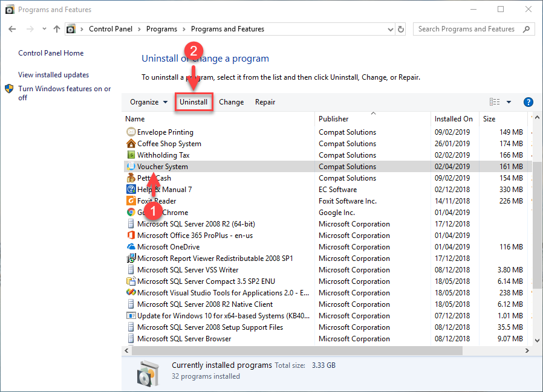Click the 26/01/2019 installed date
This screenshot has height=392, width=543.
pyautogui.click(x=452, y=143)
